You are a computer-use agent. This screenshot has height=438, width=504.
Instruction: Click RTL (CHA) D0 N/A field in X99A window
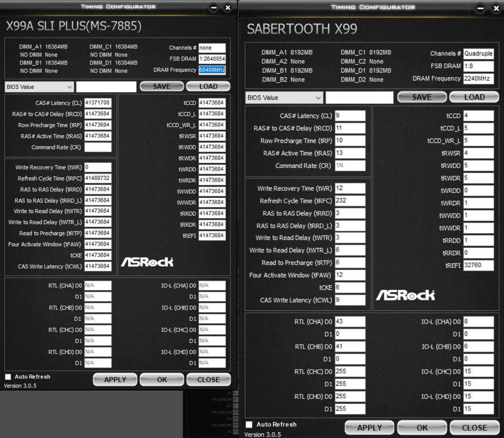click(98, 285)
